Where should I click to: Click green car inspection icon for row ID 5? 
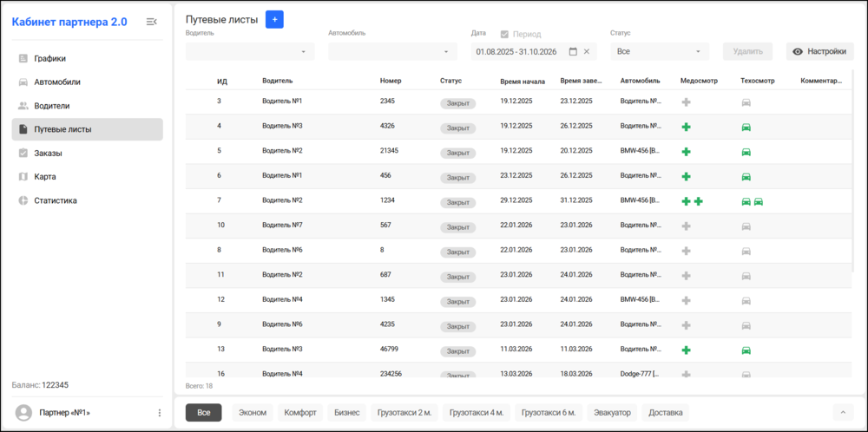point(746,152)
